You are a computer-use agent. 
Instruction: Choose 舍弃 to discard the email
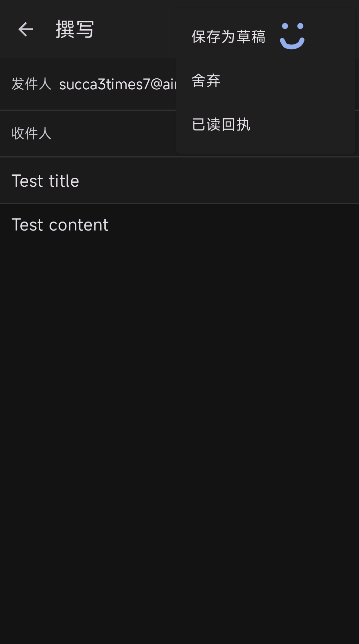(206, 81)
